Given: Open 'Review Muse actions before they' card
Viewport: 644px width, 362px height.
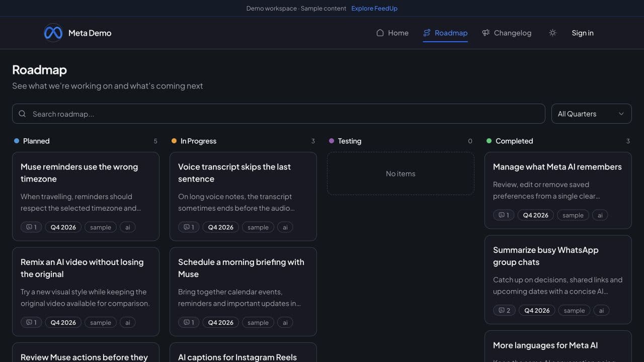Looking at the screenshot, I should point(86,352).
